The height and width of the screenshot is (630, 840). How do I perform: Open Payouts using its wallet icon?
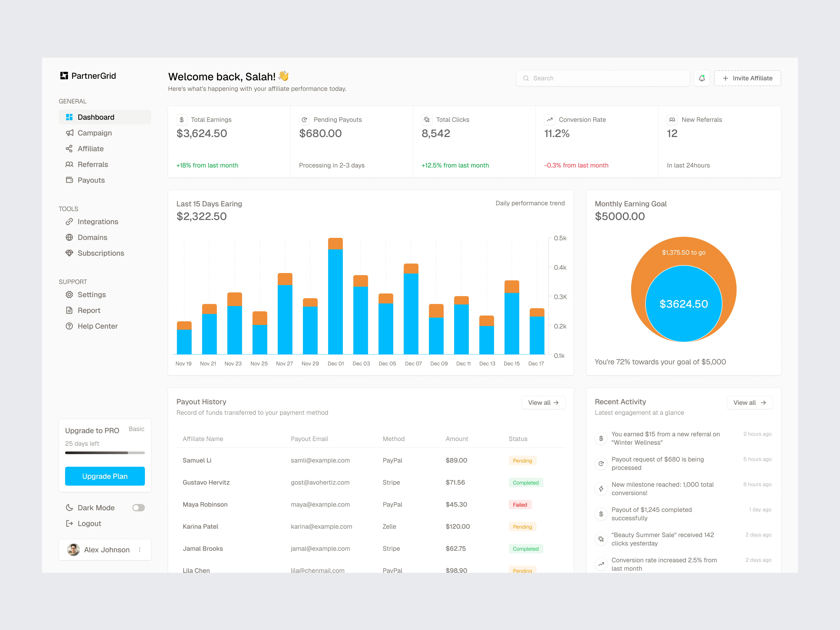point(70,180)
